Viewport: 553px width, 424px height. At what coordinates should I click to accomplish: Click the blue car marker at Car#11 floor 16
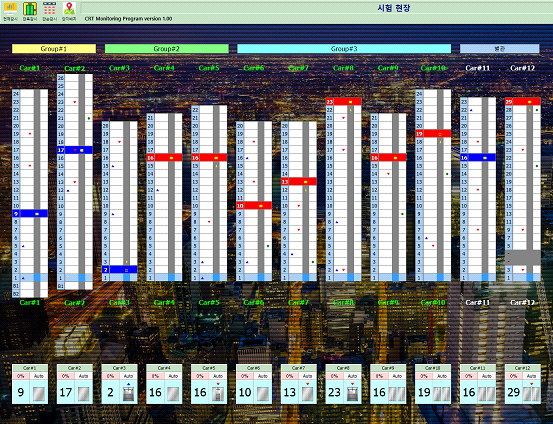[x=478, y=158]
